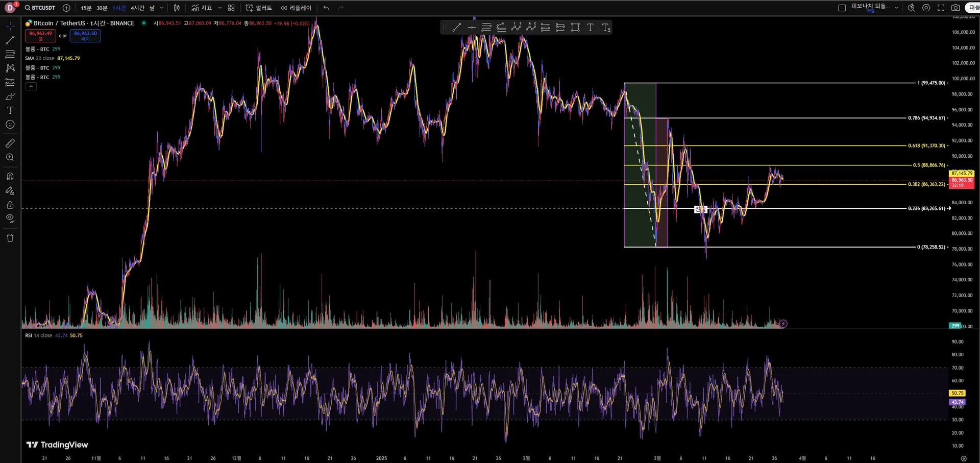Image resolution: width=980 pixels, height=463 pixels.
Task: Open the 피보나치 되돌 layout name dropdown
Action: tap(874, 8)
